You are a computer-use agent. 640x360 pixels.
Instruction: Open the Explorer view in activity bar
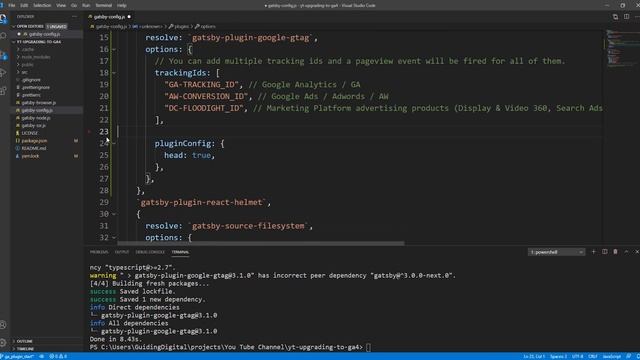coord(3,19)
